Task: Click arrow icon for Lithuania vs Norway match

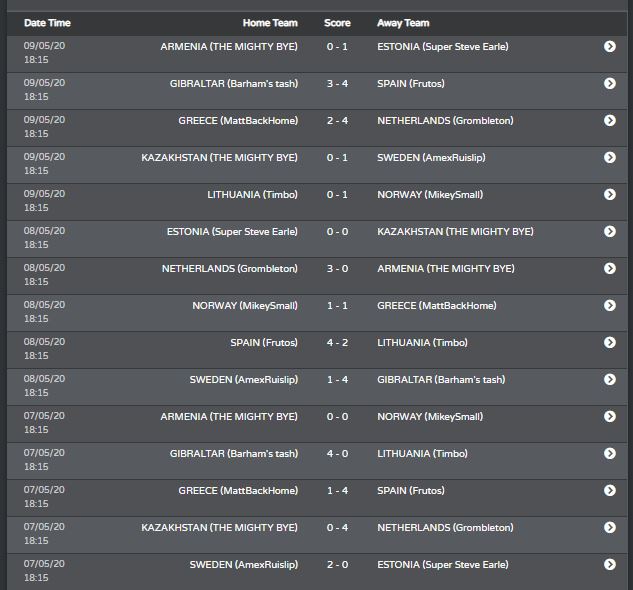Action: (x=610, y=194)
